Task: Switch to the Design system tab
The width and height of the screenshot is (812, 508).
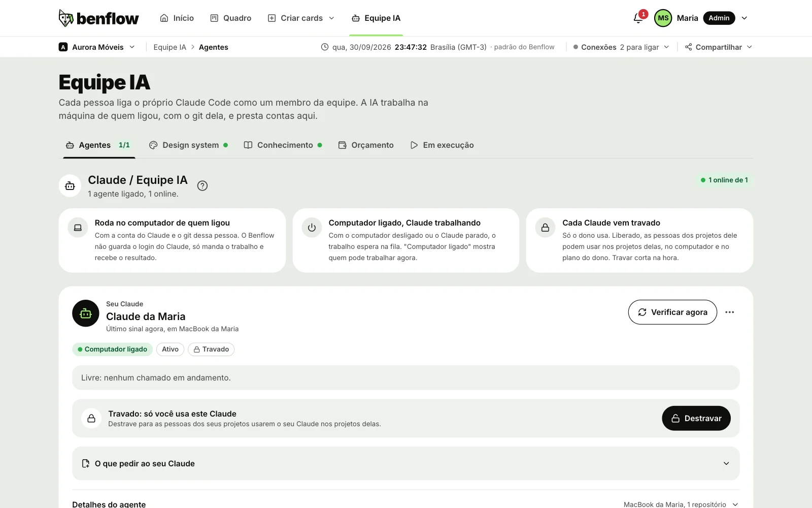Action: 188,145
